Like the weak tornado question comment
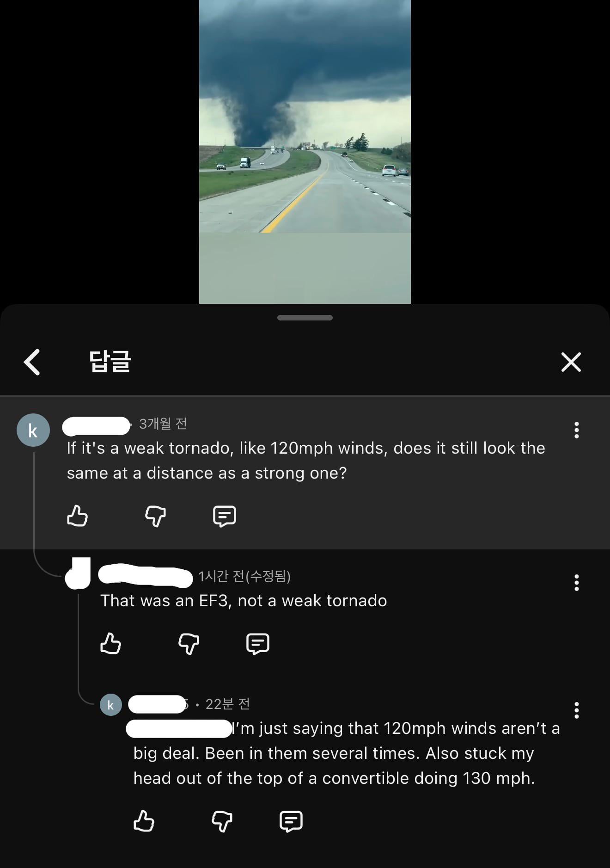610x868 pixels. 77,516
